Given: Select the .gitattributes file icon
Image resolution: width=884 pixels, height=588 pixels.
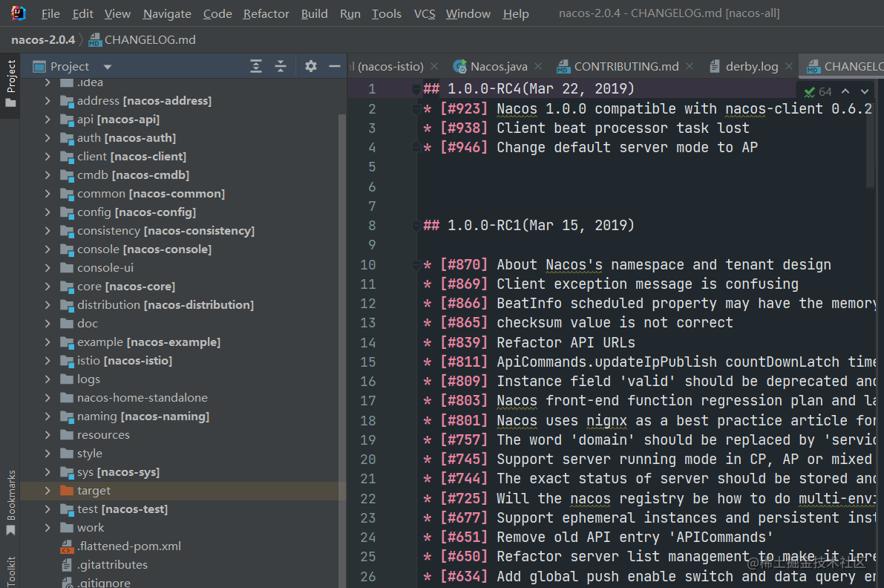Looking at the screenshot, I should (x=67, y=565).
